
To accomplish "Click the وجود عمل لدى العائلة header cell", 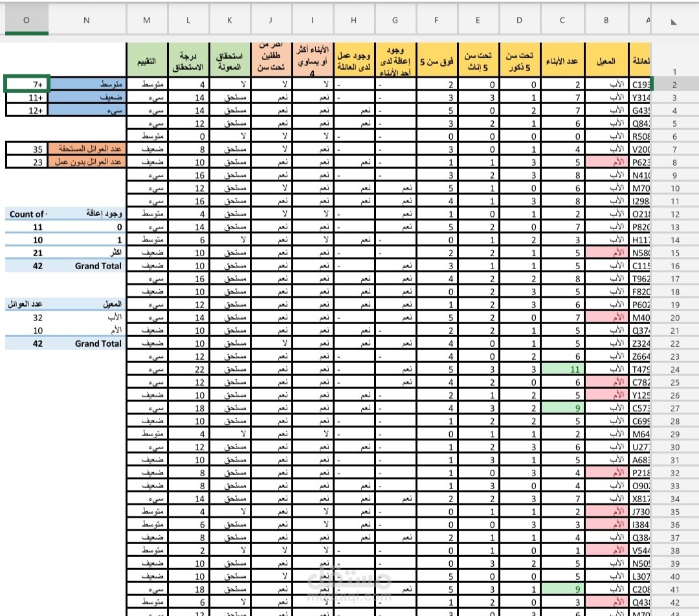I will click(353, 60).
